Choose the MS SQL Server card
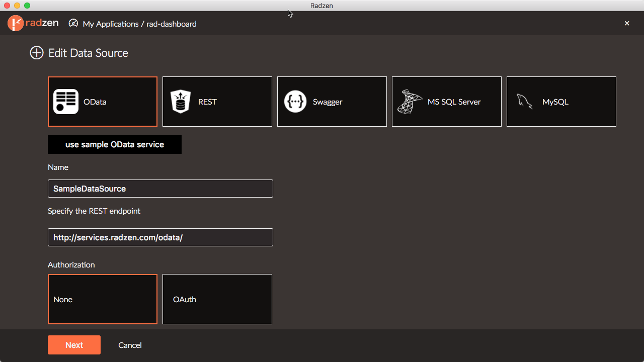 point(447,102)
